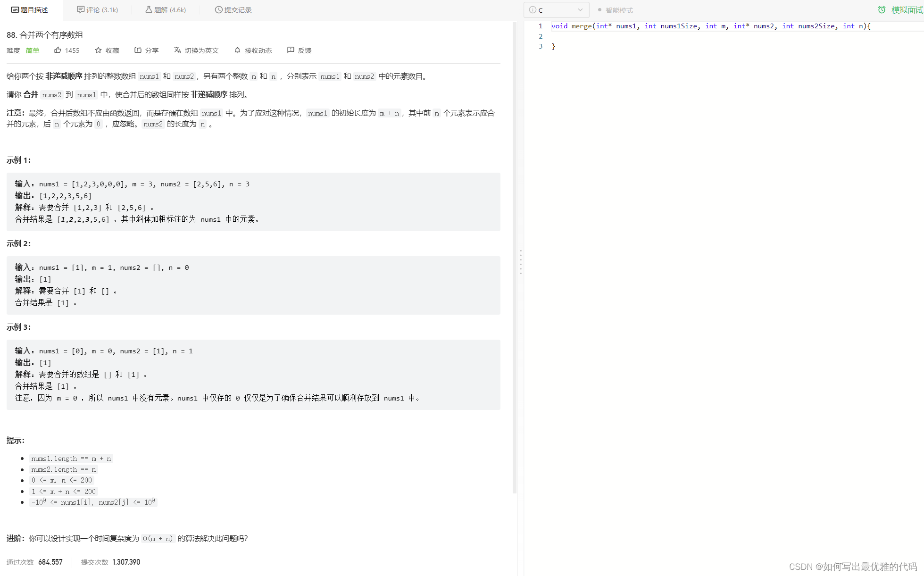The height and width of the screenshot is (576, 924).
Task: Switch to the 评论 (3.1k) tab
Action: pos(98,10)
